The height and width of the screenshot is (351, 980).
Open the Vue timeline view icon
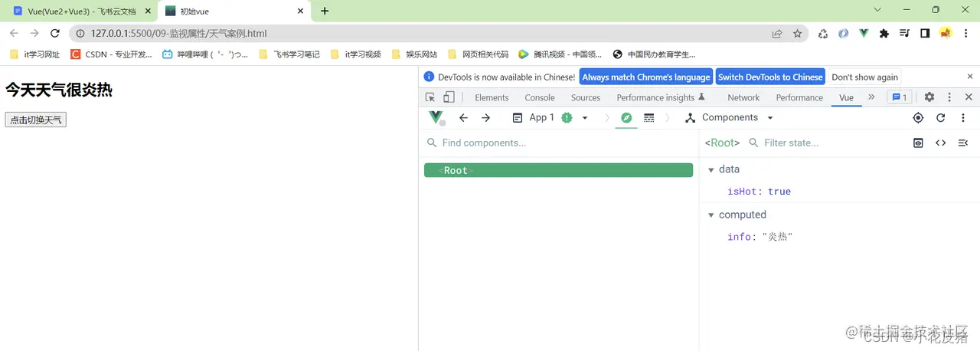tap(649, 118)
